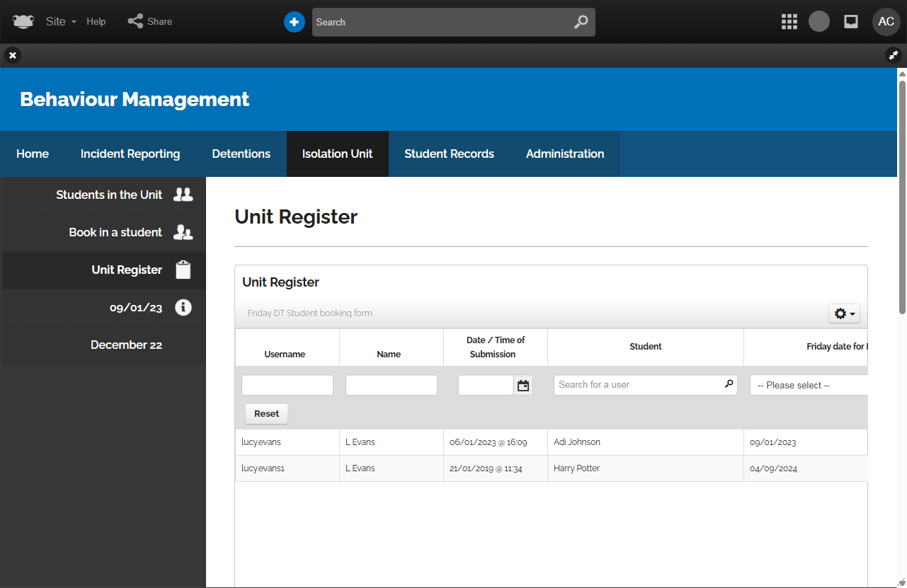Click the AC user avatar
The image size is (907, 588).
pyautogui.click(x=886, y=22)
